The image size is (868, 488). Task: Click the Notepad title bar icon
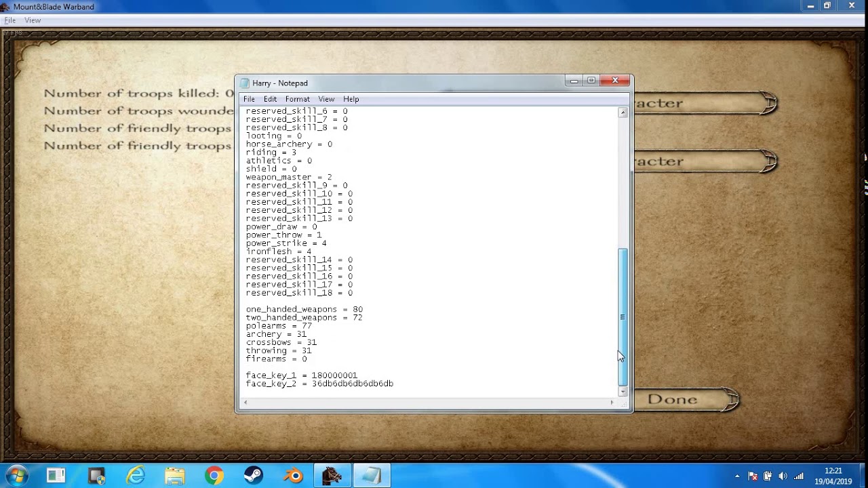pyautogui.click(x=244, y=83)
